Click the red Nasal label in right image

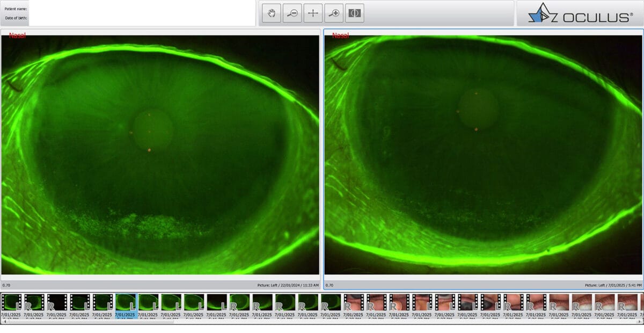coord(340,35)
